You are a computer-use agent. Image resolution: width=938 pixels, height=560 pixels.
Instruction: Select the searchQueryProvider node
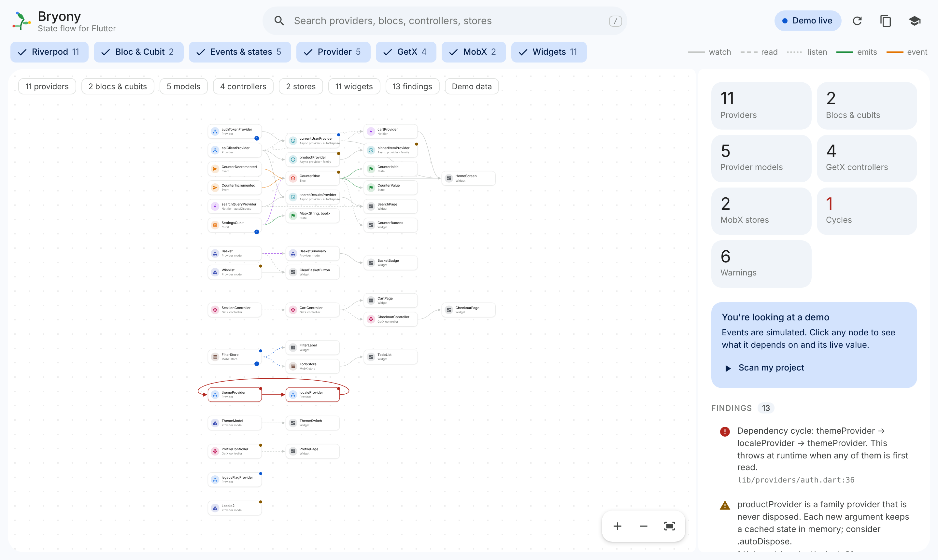coord(235,206)
